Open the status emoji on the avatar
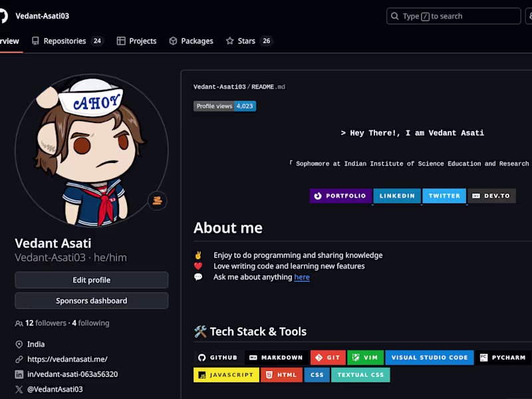532x399 pixels. (x=157, y=200)
